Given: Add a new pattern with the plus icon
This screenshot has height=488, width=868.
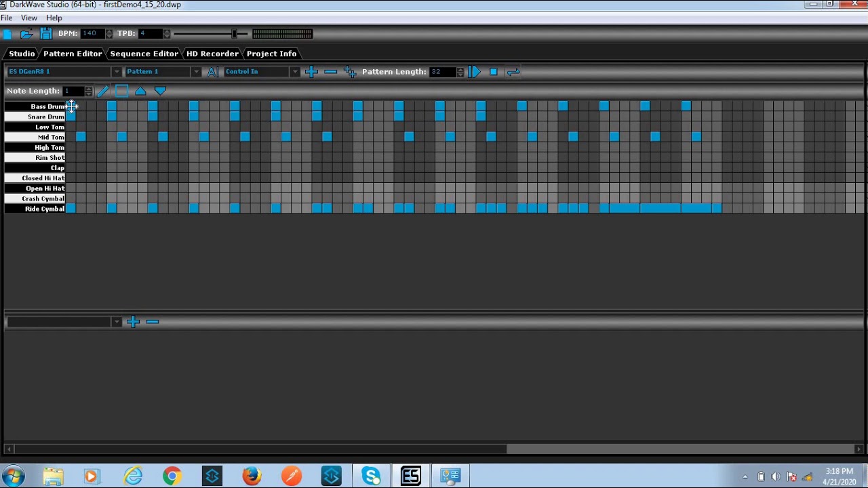Looking at the screenshot, I should (x=311, y=72).
